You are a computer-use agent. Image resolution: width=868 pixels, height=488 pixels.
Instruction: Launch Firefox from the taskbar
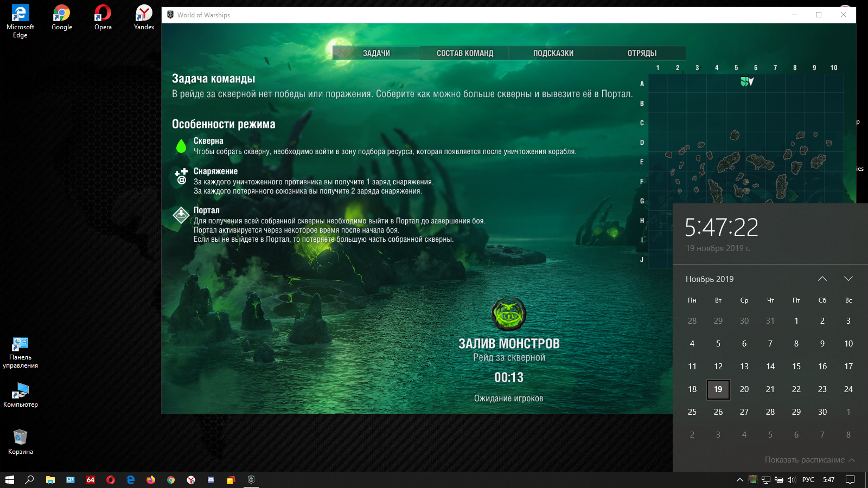pos(151,480)
